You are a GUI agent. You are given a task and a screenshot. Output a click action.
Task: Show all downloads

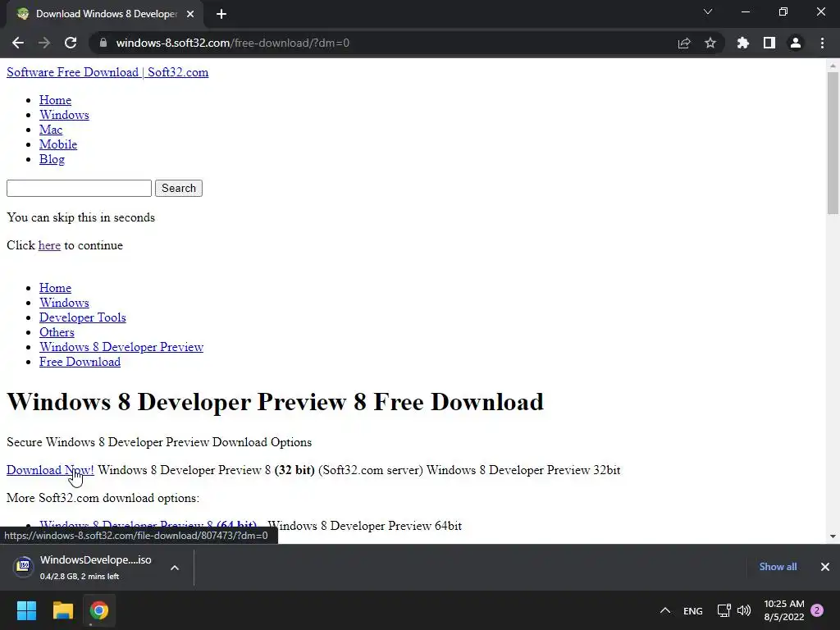[778, 567]
